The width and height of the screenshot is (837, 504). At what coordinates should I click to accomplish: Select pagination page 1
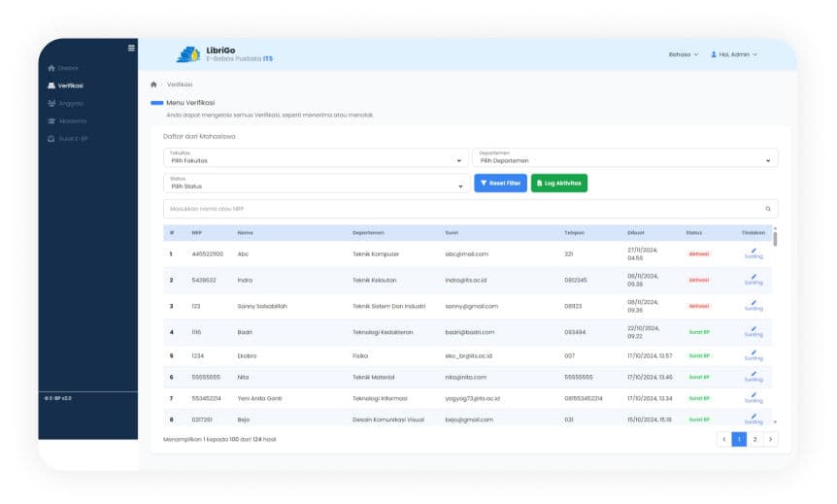[739, 439]
